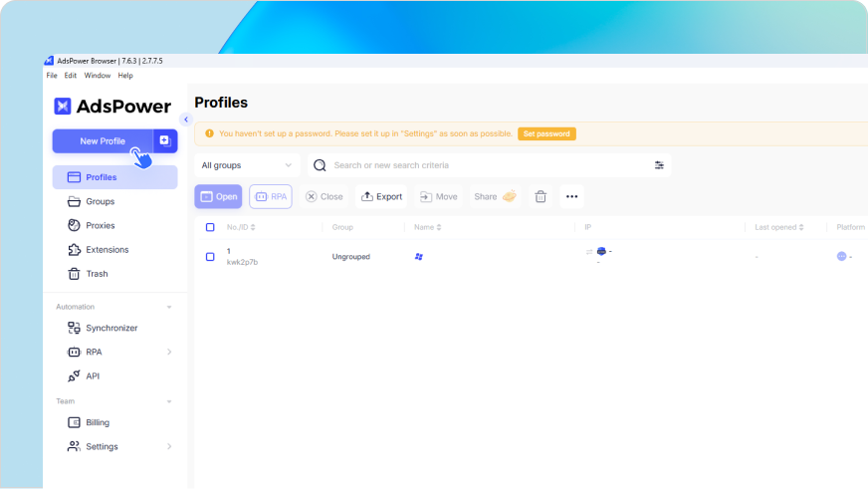Click the profile ID kwk2p7b

tap(242, 263)
